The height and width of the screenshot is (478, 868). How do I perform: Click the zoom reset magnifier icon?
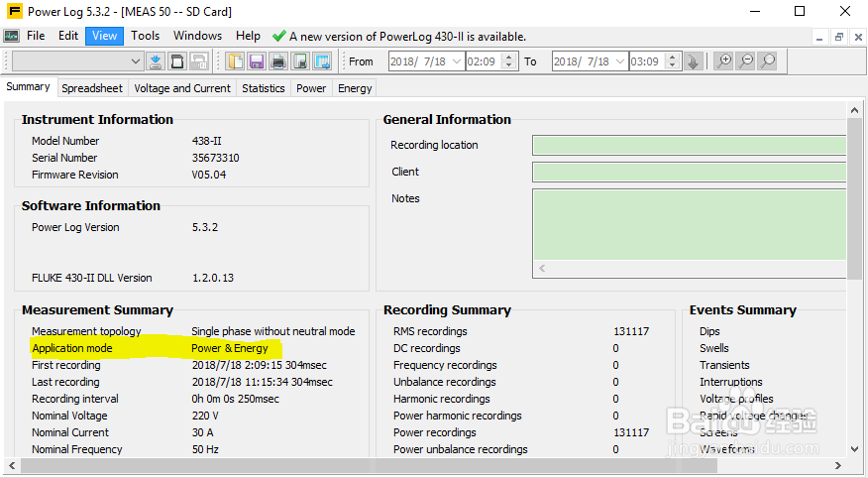767,60
